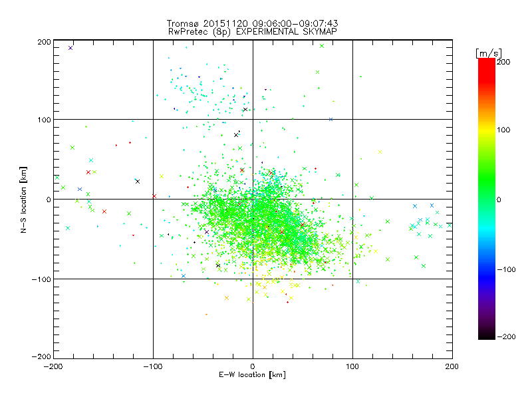Click the blue X marker on the 100 km N-S gridline
Screen dimensions: 532x399
pos(331,120)
